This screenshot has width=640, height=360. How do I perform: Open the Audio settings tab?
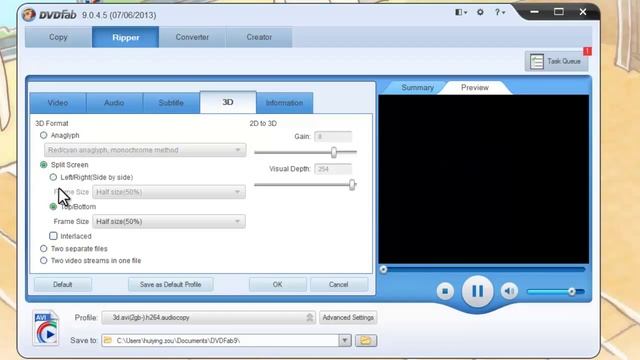[x=114, y=103]
